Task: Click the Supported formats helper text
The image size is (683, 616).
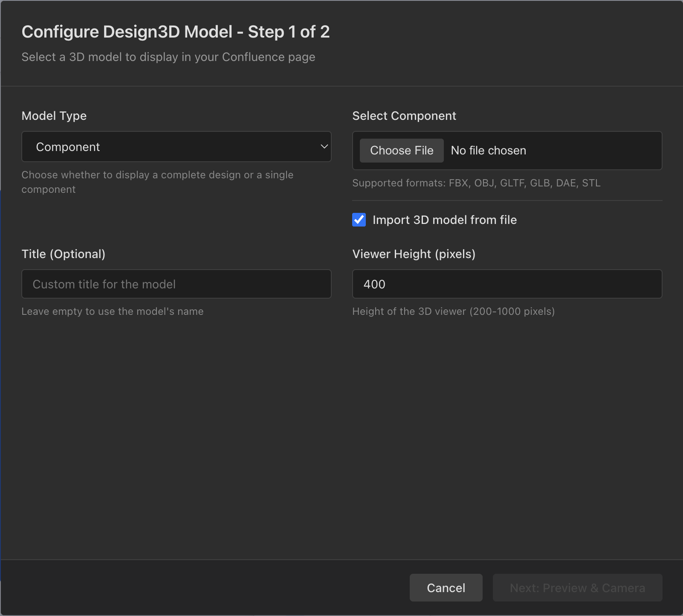Action: 476,183
